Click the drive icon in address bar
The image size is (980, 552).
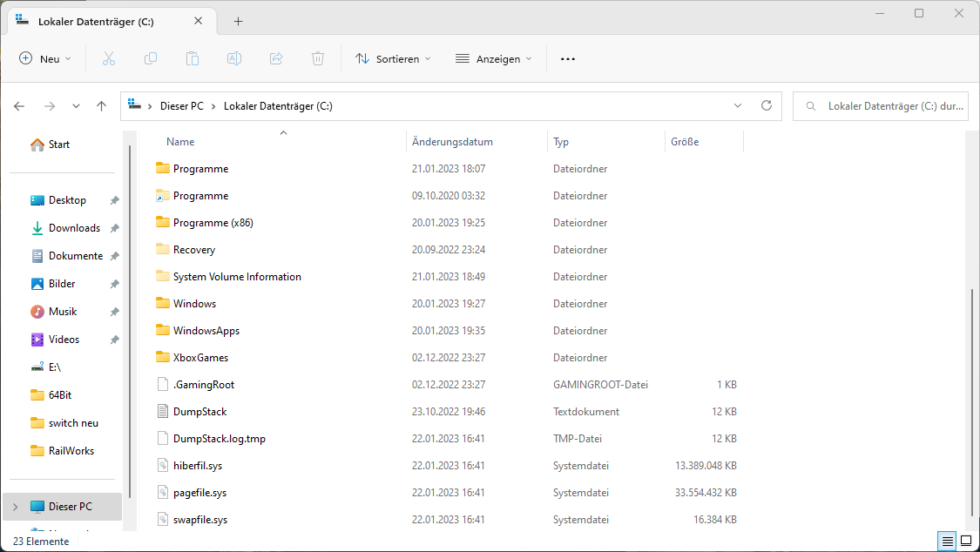[134, 104]
